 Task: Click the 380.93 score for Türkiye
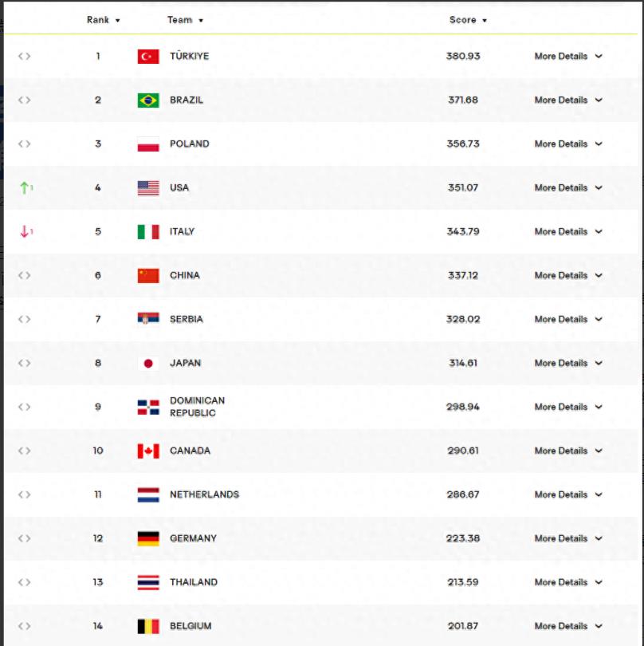click(463, 57)
